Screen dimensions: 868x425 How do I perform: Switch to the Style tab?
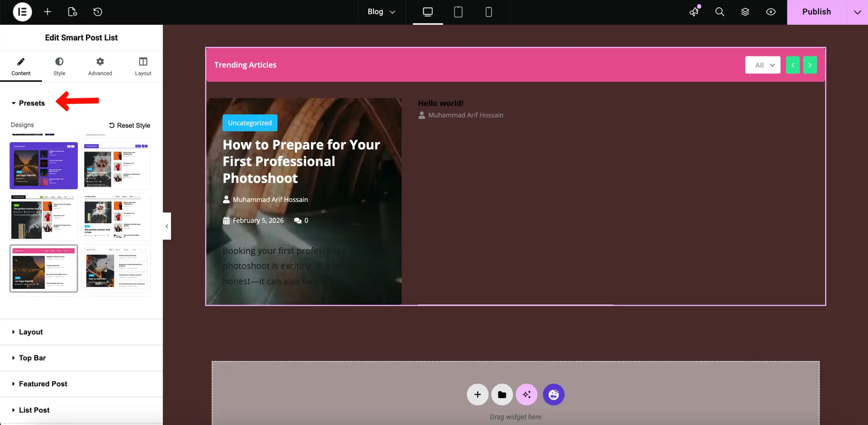pyautogui.click(x=59, y=67)
